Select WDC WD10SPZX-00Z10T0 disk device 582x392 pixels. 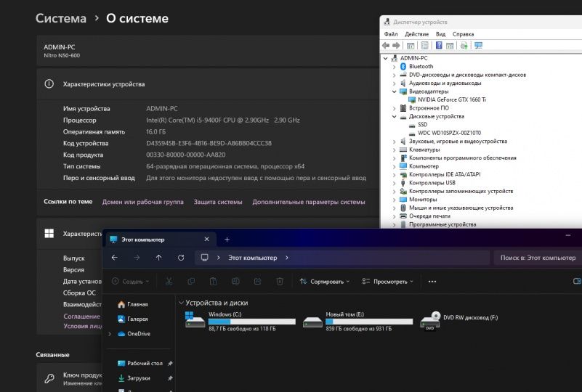449,133
